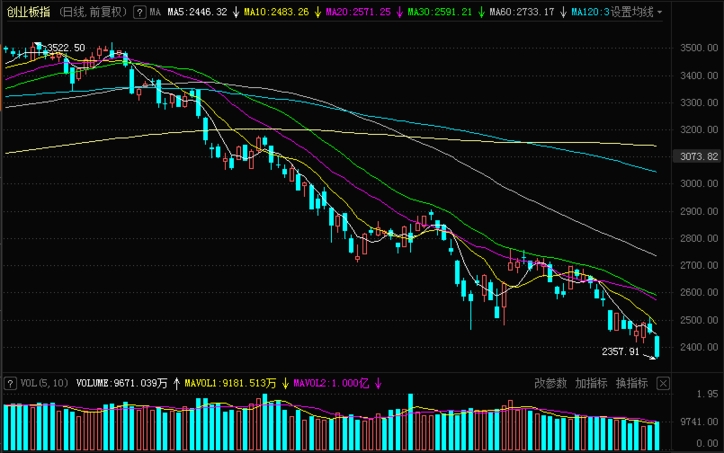Click the 换指标 button
This screenshot has height=453, width=724.
click(x=631, y=383)
